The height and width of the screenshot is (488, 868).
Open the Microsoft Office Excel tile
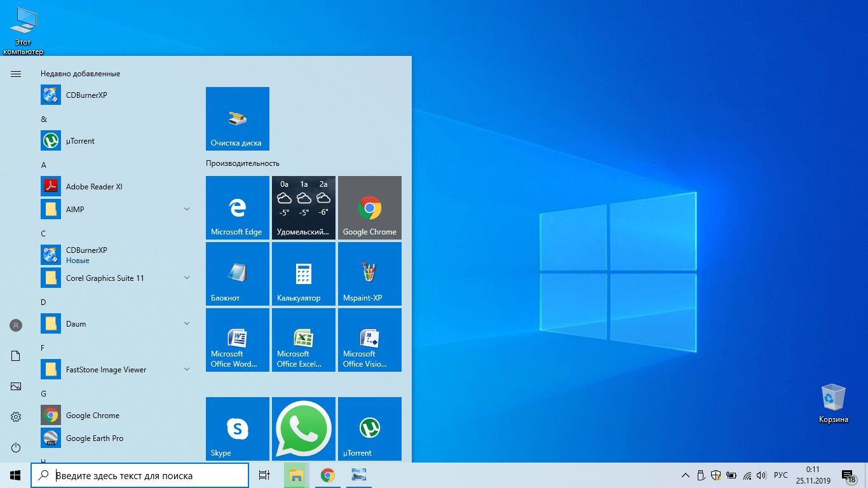[304, 340]
